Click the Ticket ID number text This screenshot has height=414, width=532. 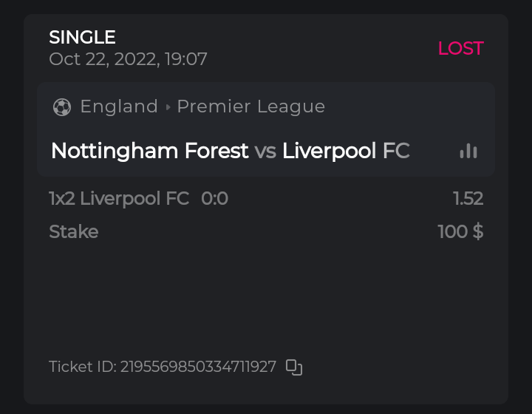click(198, 367)
